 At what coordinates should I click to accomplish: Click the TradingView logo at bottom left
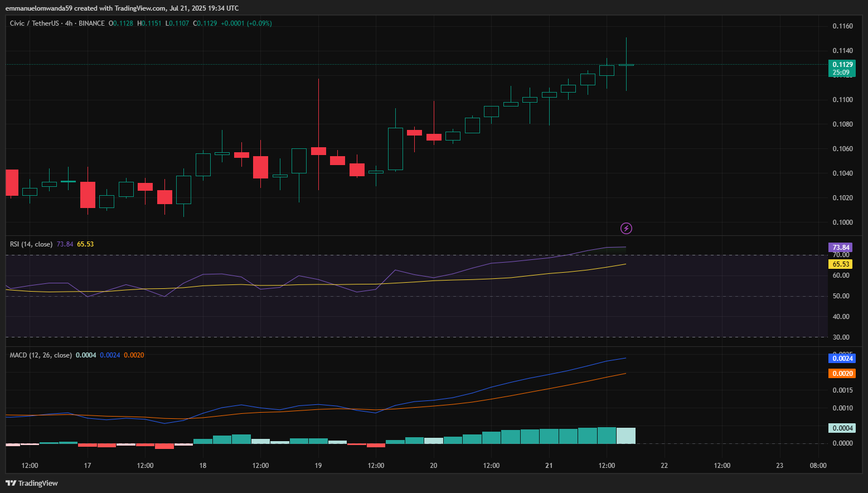[x=32, y=483]
